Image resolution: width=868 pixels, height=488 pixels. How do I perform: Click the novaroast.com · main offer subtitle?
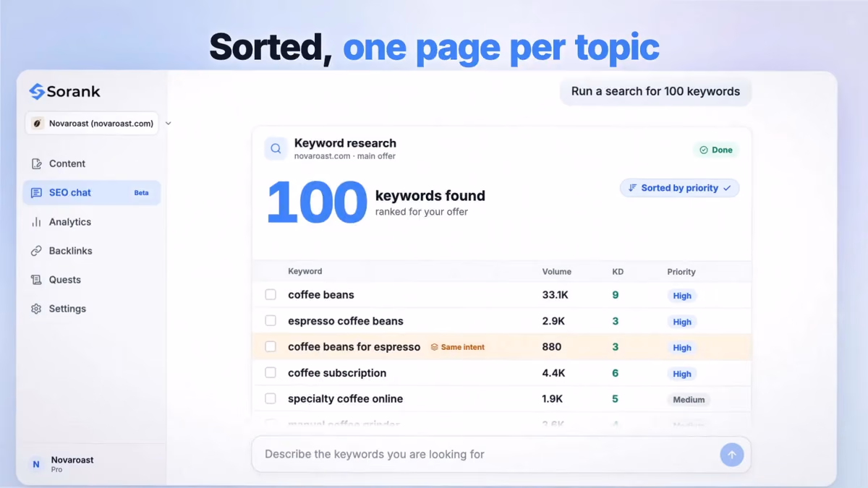click(x=345, y=156)
